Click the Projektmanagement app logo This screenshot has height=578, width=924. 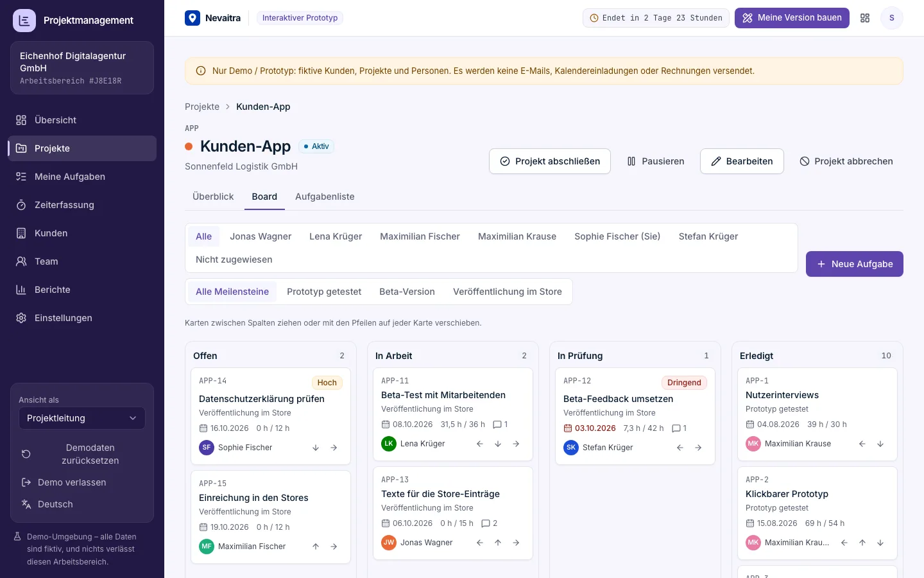(24, 21)
